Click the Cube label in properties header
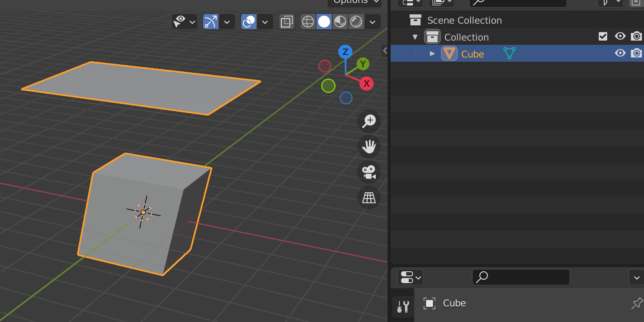This screenshot has width=644, height=322. pos(454,303)
